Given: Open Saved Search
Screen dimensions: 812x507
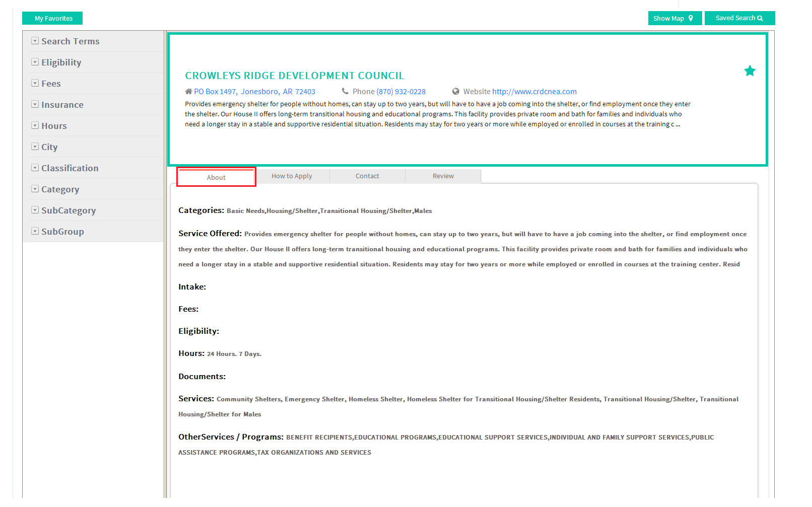Looking at the screenshot, I should tap(739, 18).
